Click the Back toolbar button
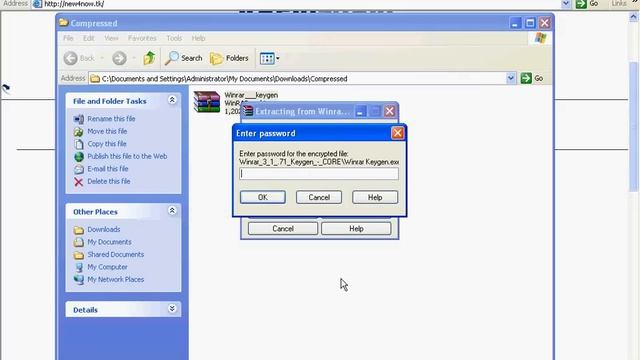Image resolution: width=640 pixels, height=360 pixels. point(80,58)
